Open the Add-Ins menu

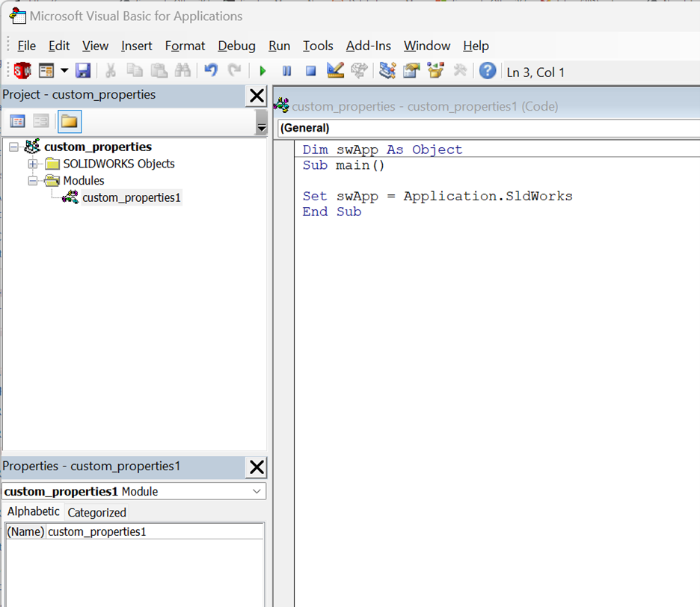(x=368, y=46)
